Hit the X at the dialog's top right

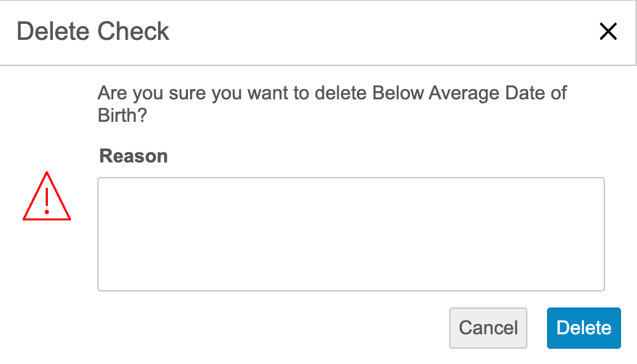click(607, 31)
